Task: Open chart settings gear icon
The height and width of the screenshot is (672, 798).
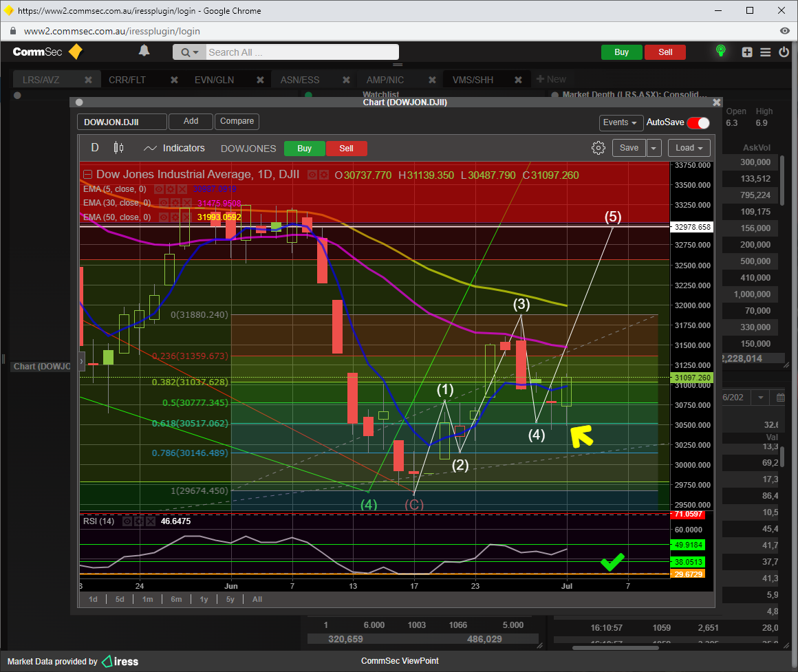Action: click(x=598, y=148)
